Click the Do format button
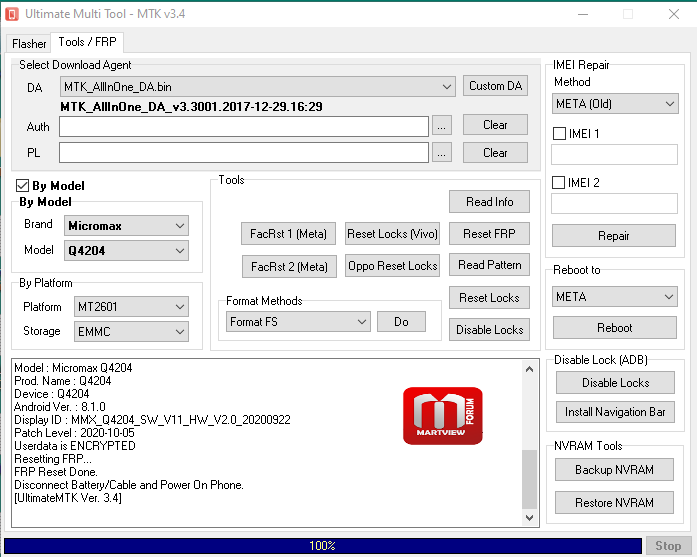The height and width of the screenshot is (557, 697). 401,321
